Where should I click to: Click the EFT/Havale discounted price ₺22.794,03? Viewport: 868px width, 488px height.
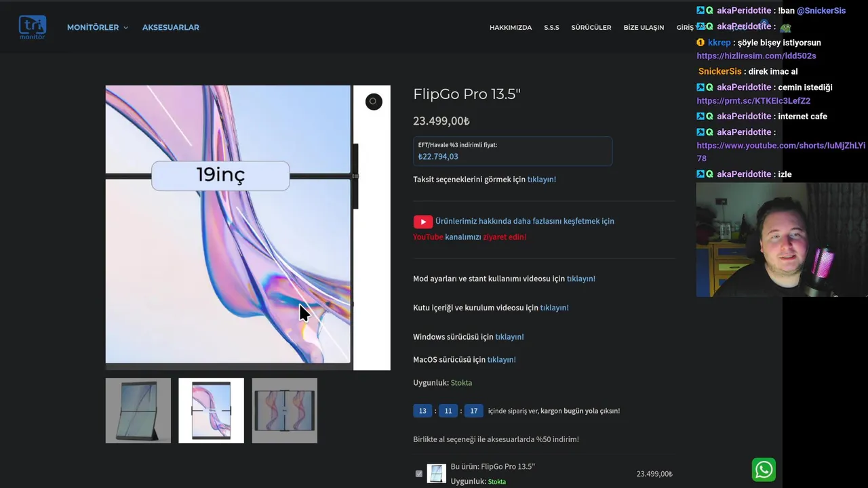[438, 157]
